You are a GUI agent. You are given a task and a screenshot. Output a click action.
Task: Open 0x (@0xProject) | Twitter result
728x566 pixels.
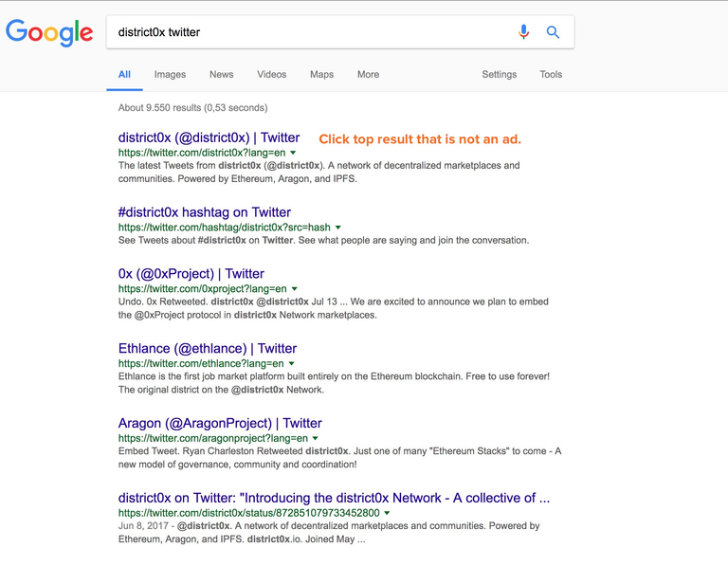[x=191, y=273]
